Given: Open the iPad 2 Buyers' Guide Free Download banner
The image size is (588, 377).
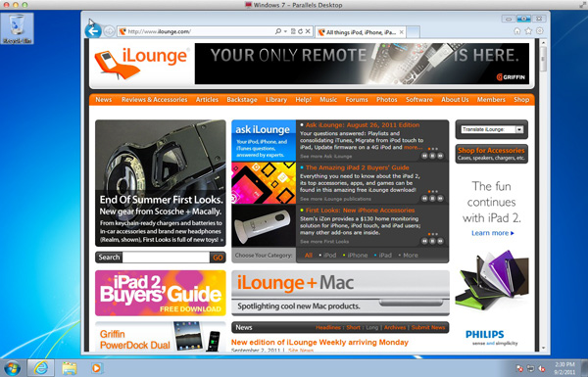Looking at the screenshot, I should pos(161,293).
